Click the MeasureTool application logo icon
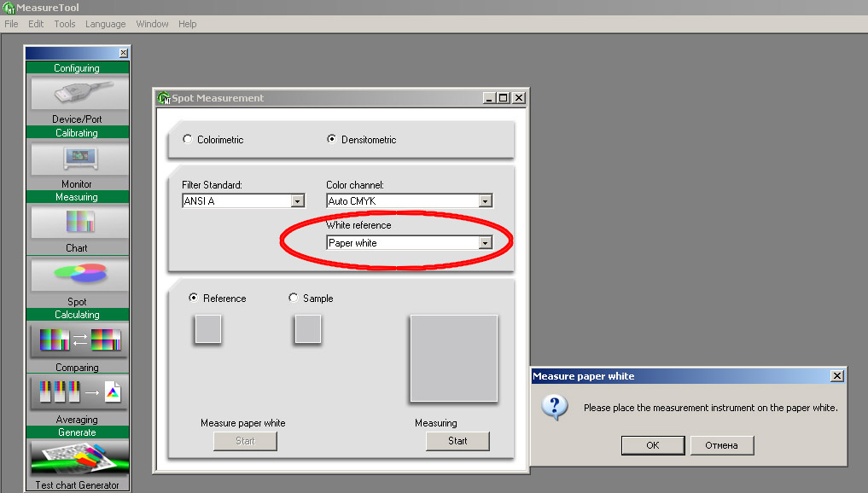 (x=9, y=8)
